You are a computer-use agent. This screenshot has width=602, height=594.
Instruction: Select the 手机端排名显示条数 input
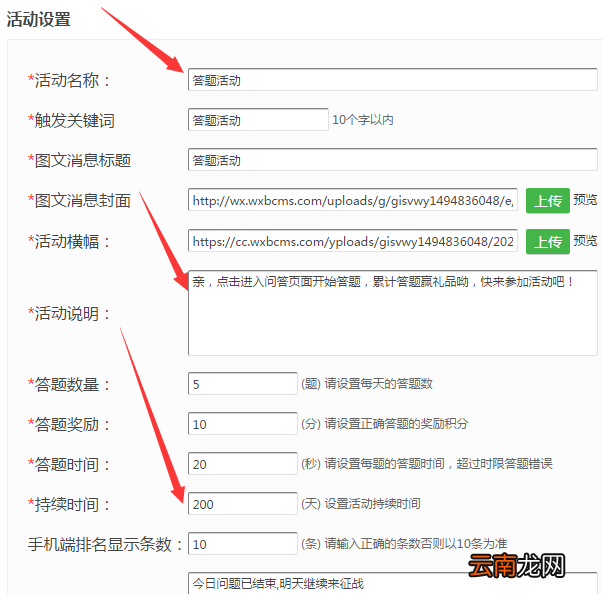pos(243,543)
